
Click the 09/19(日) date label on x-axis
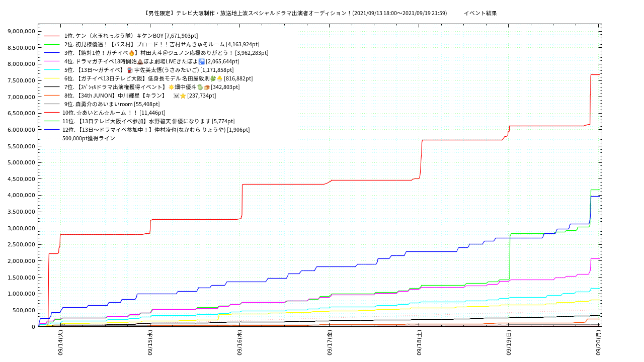coord(509,343)
